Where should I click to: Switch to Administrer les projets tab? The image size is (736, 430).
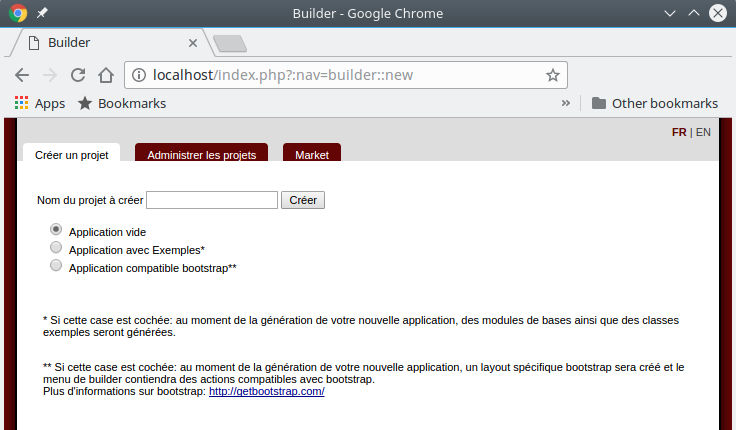click(201, 155)
